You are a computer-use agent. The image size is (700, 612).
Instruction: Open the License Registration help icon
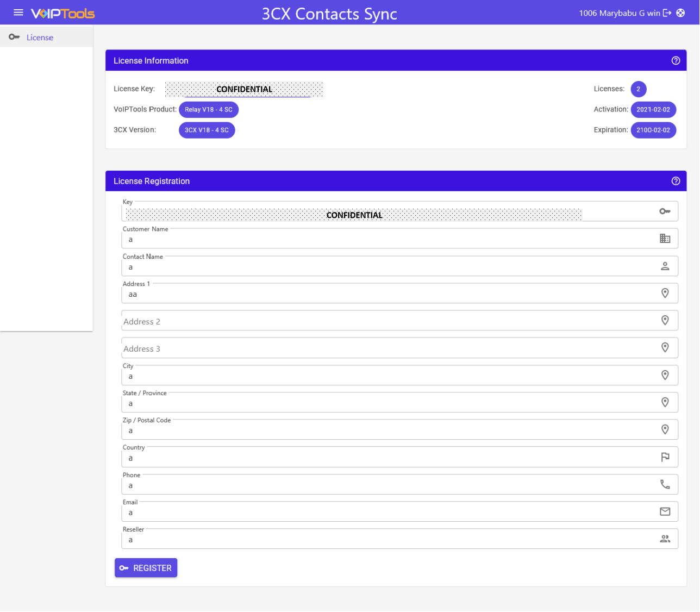click(x=676, y=181)
